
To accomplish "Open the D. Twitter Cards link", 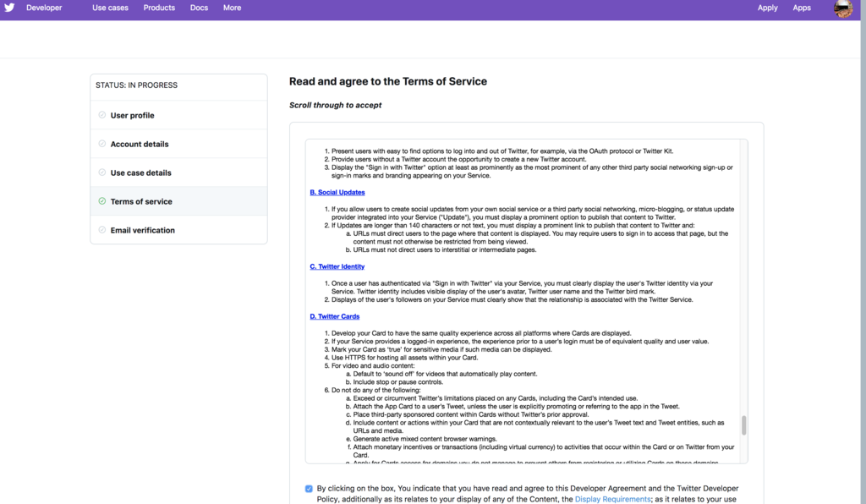I will tap(335, 316).
